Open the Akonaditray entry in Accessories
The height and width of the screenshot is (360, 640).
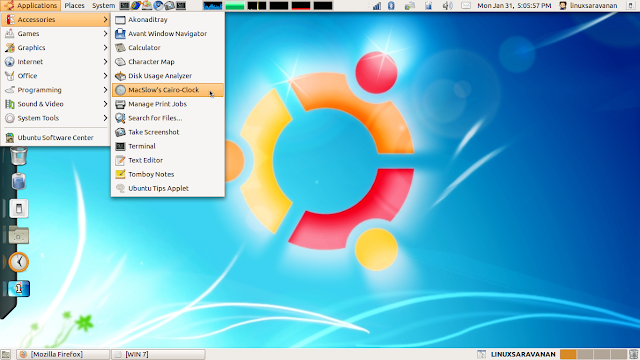click(x=168, y=20)
